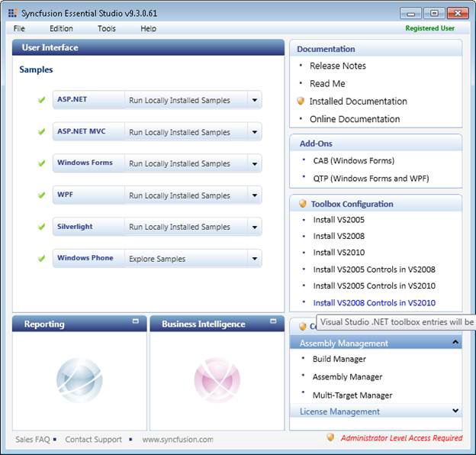Screen dimensions: 476x455
Task: Click the shield icon next to Installed Documentation
Action: [x=301, y=101]
